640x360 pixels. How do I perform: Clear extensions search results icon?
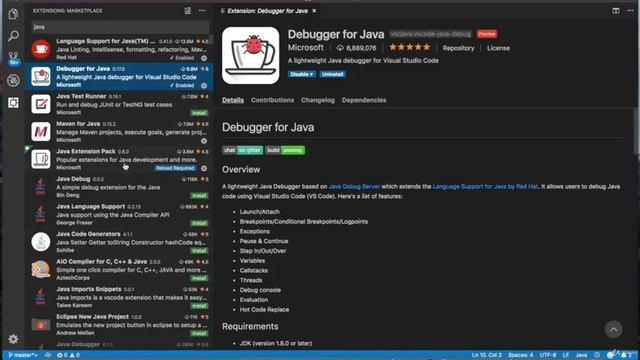pos(187,11)
